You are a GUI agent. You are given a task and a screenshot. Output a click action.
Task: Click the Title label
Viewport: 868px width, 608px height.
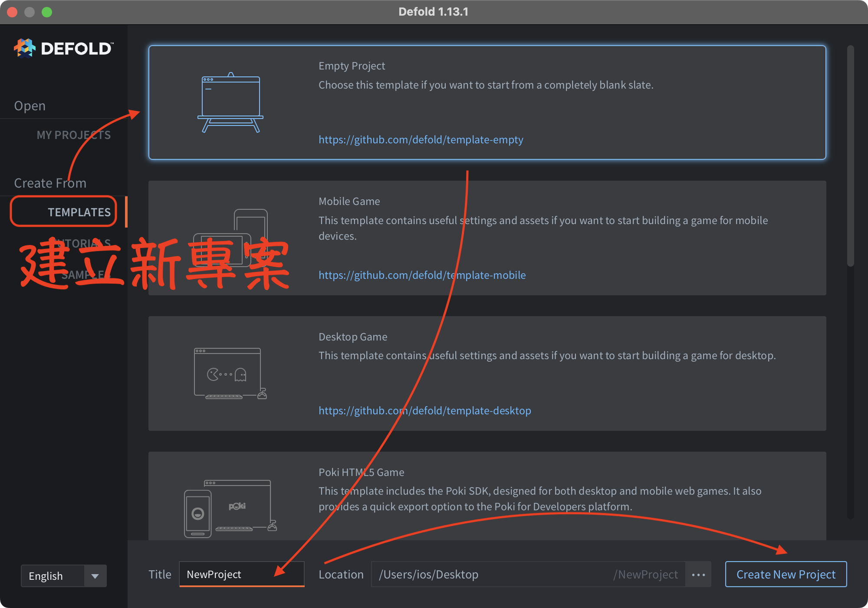(160, 574)
